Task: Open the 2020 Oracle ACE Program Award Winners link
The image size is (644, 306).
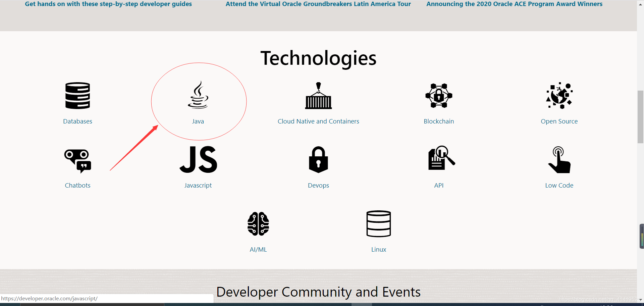Action: point(514,4)
